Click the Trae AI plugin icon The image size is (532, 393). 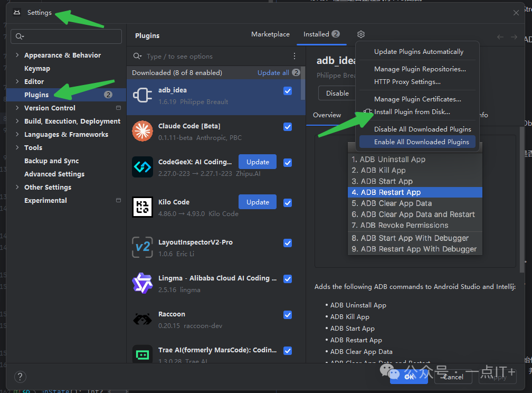click(142, 354)
